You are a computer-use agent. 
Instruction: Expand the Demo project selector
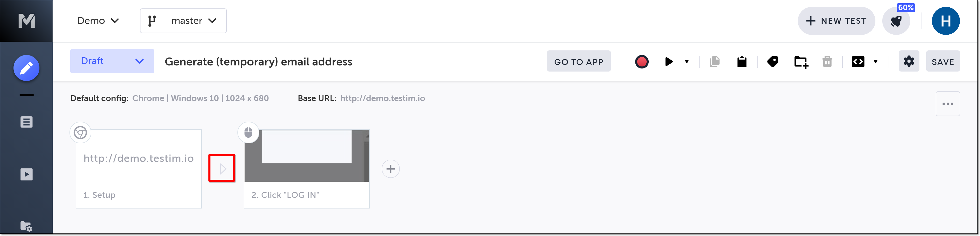(98, 21)
